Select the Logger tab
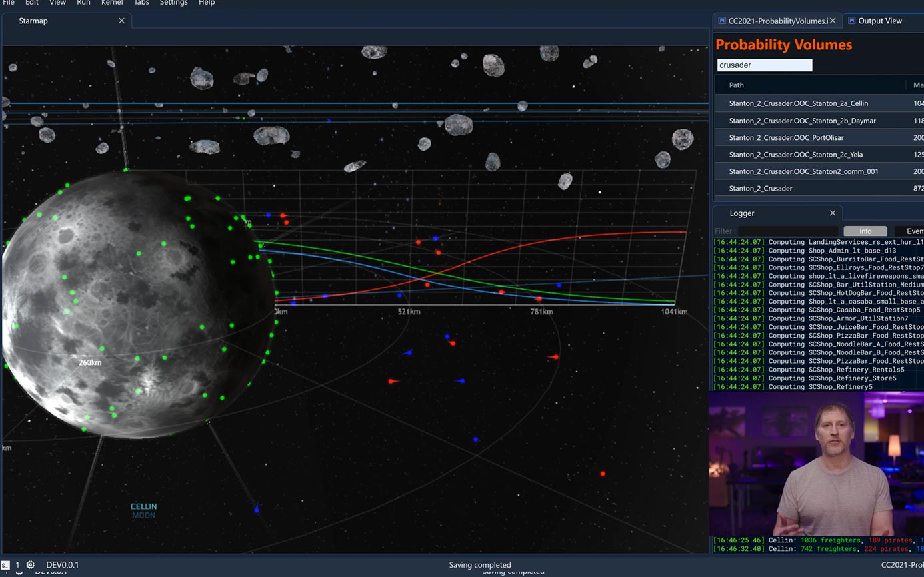The image size is (924, 577). point(777,213)
